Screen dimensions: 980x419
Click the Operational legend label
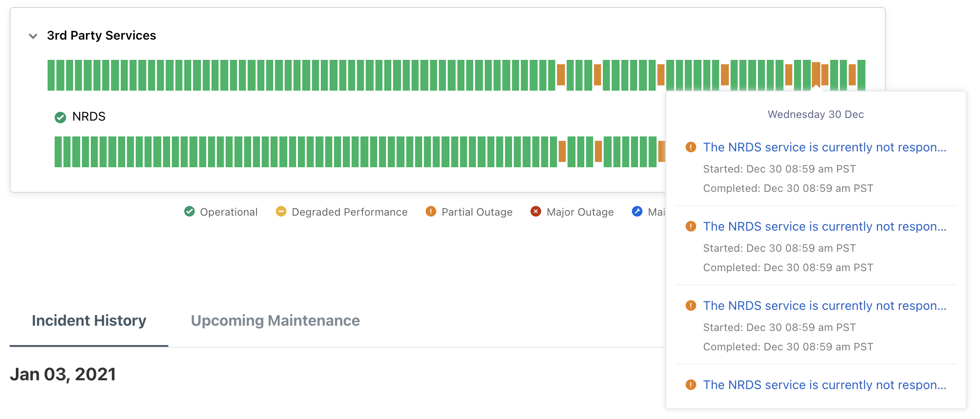click(229, 212)
